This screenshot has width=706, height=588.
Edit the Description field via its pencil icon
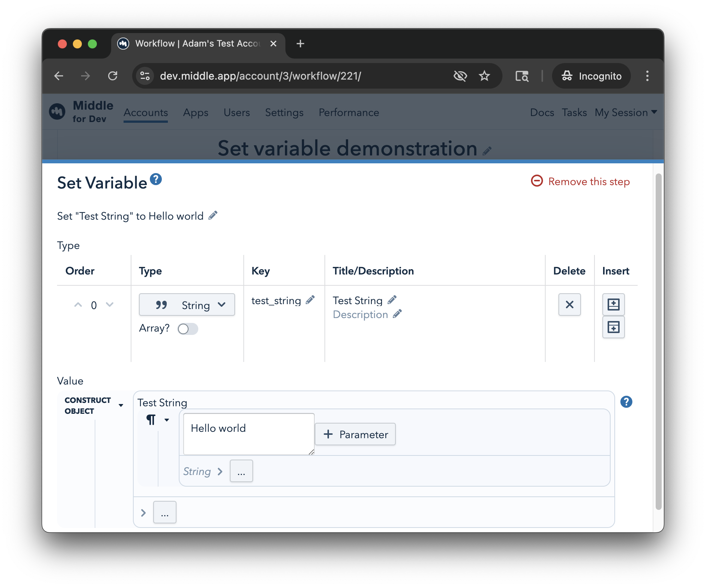click(398, 314)
